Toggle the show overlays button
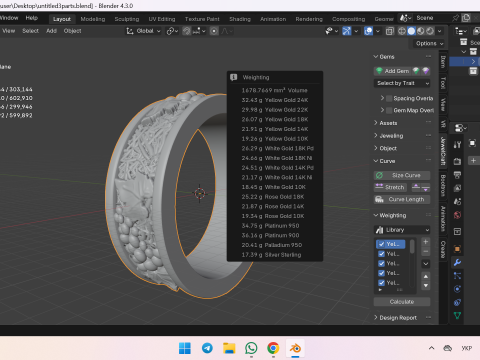Viewport: 480px width, 360px height. point(368,31)
